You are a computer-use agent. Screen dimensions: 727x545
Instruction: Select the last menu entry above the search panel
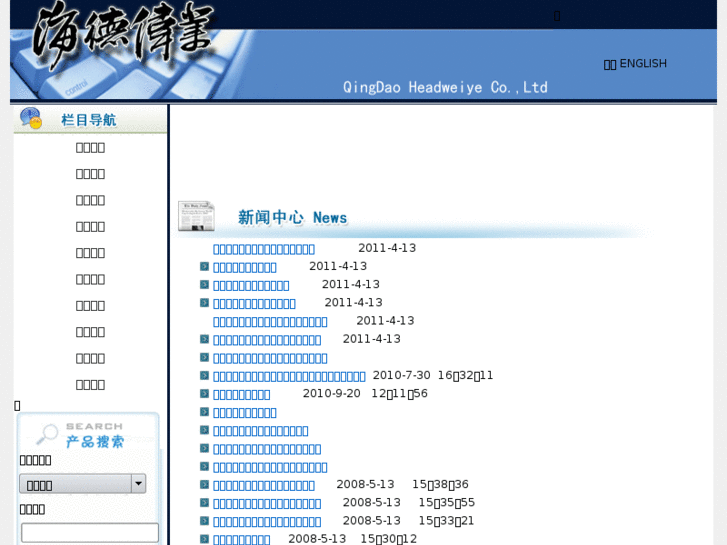click(x=90, y=385)
